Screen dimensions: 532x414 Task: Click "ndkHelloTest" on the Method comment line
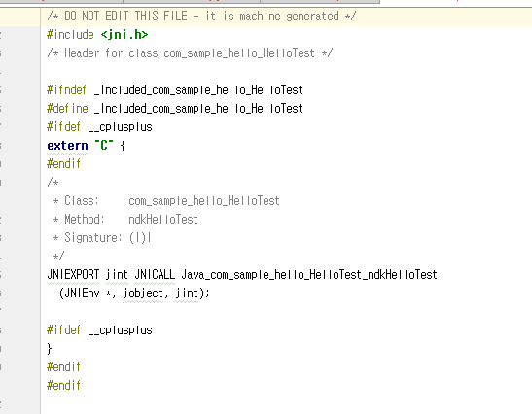[x=163, y=220]
